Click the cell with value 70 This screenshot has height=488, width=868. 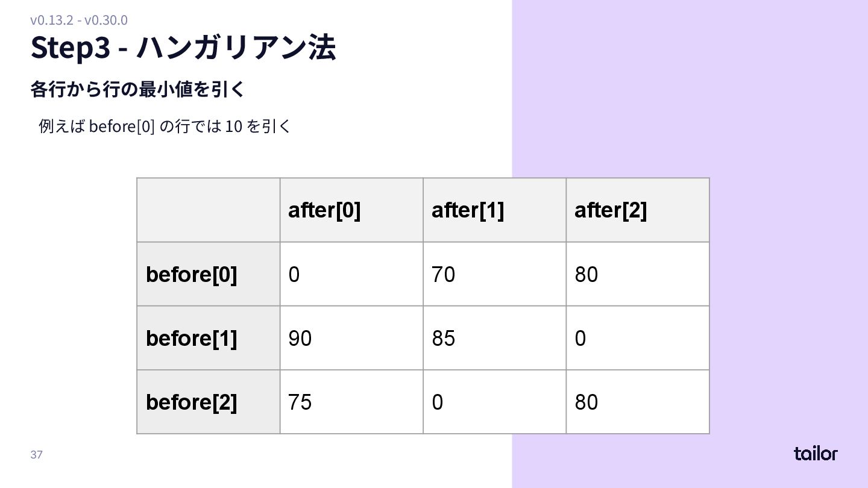pos(444,275)
